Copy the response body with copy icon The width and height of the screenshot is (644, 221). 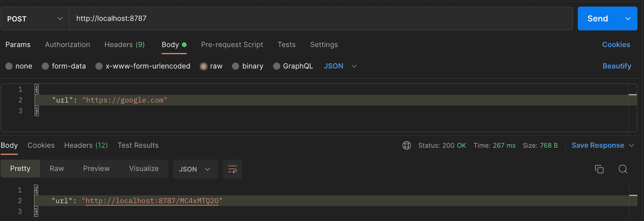[599, 169]
